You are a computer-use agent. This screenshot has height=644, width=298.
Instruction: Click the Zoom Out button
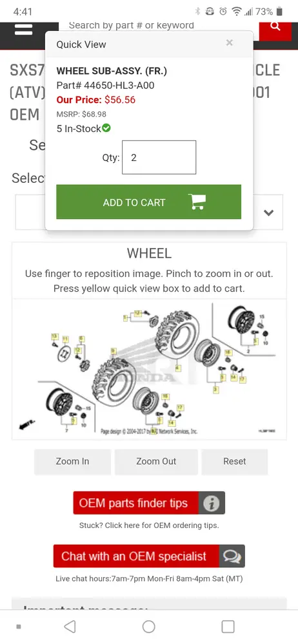pyautogui.click(x=156, y=462)
